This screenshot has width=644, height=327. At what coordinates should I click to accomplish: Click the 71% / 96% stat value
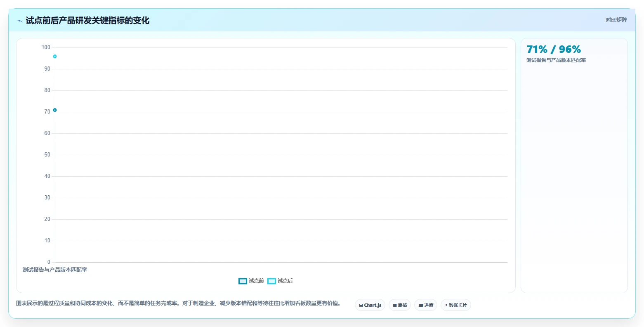pyautogui.click(x=554, y=50)
